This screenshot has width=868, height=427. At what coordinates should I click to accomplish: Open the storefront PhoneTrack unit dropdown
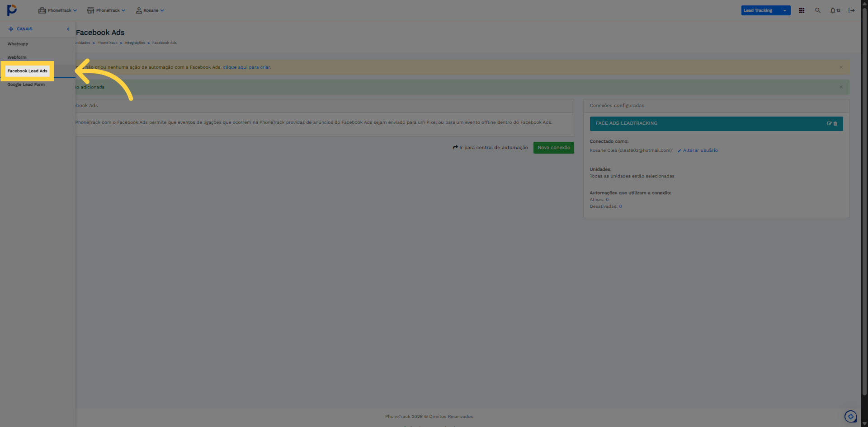106,10
